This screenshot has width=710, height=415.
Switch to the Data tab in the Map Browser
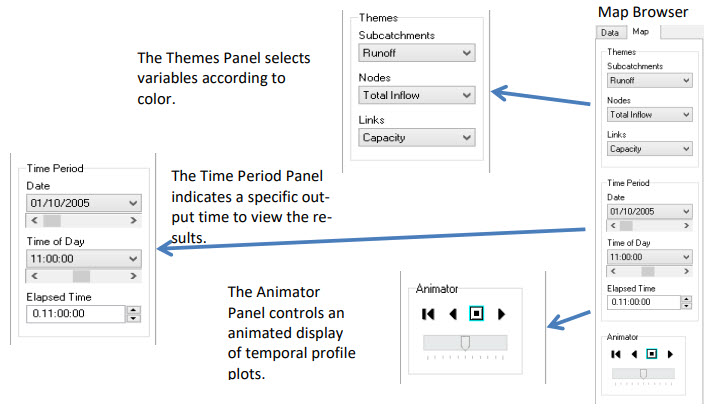click(x=609, y=33)
